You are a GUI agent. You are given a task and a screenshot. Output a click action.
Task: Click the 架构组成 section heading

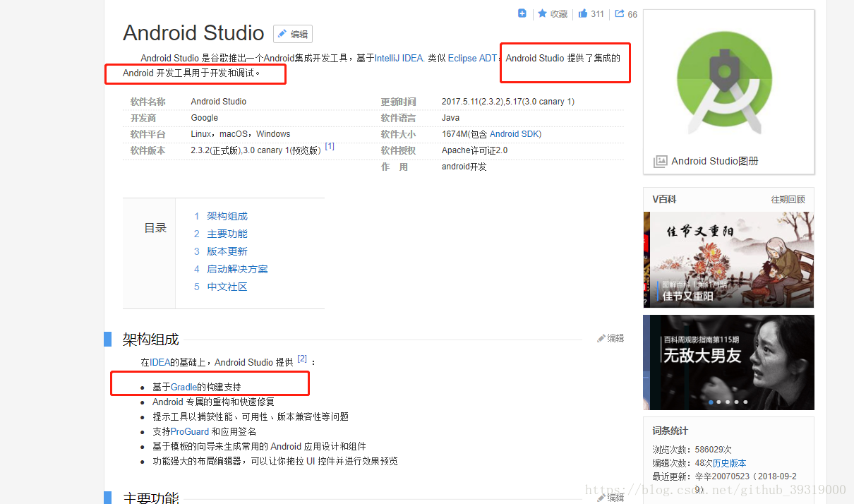tap(151, 340)
